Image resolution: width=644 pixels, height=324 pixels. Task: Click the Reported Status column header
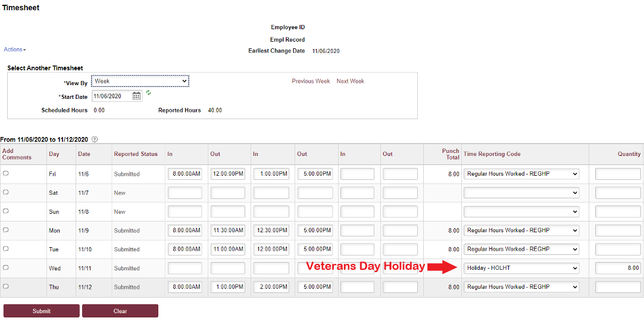[136, 154]
